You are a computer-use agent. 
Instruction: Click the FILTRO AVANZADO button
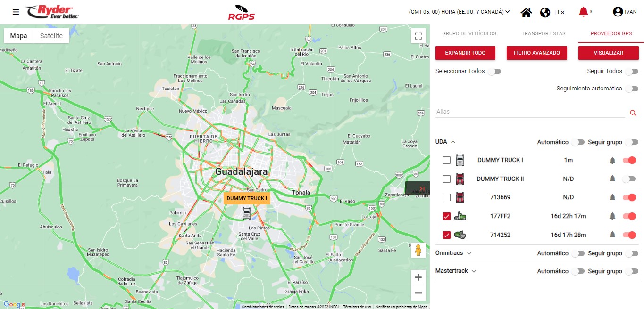coord(537,53)
